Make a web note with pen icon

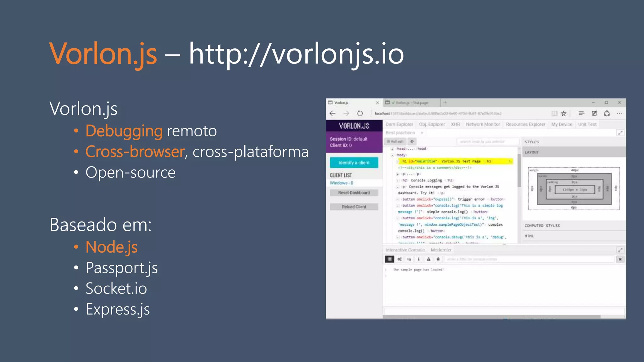tap(594, 113)
